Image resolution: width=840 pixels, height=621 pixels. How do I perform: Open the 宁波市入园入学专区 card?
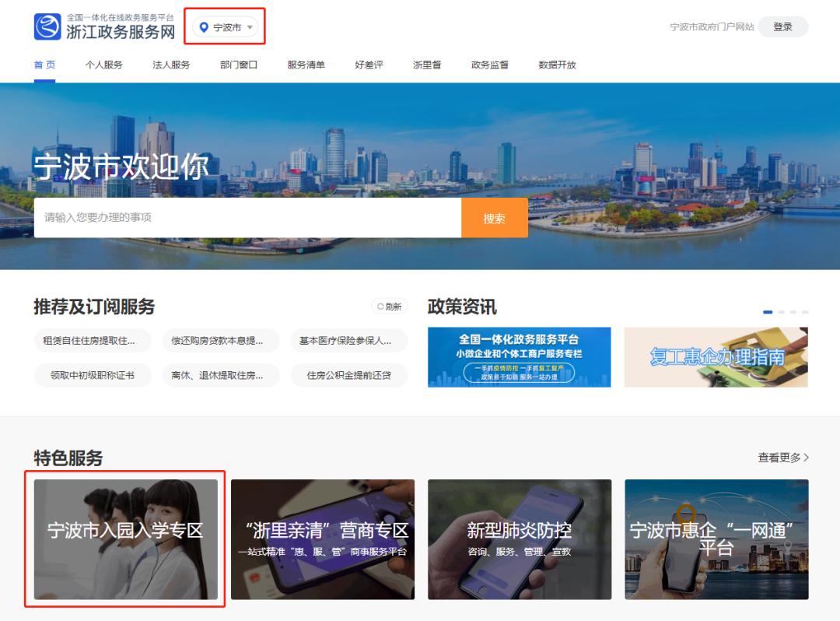(127, 538)
